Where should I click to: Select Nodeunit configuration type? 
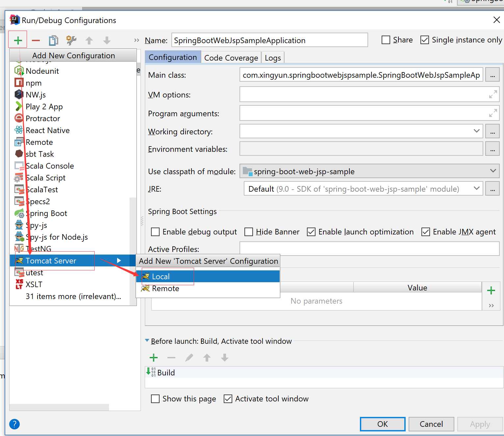tap(73, 71)
